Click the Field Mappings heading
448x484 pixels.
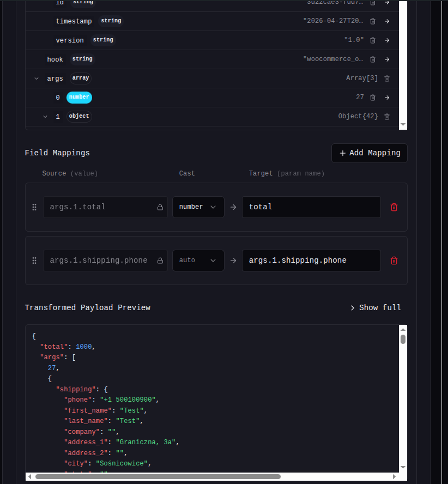57,153
